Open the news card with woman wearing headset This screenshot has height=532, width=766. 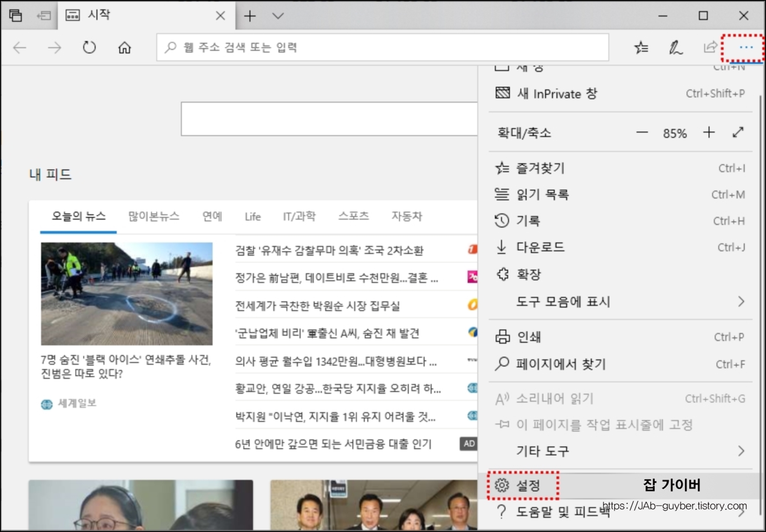(141, 505)
